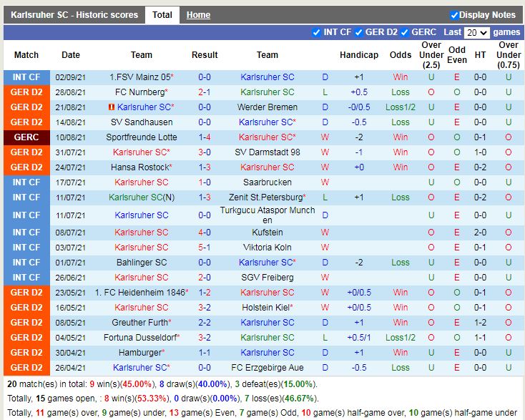The image size is (525, 420).
Task: Toggle the Display Notes checkbox
Action: (x=454, y=15)
